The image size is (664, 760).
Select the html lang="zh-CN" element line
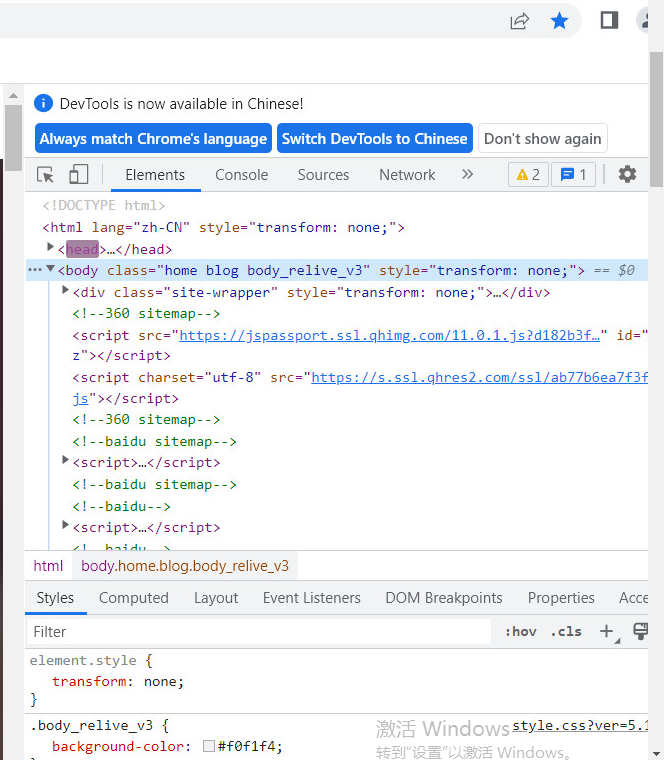pyautogui.click(x=223, y=227)
